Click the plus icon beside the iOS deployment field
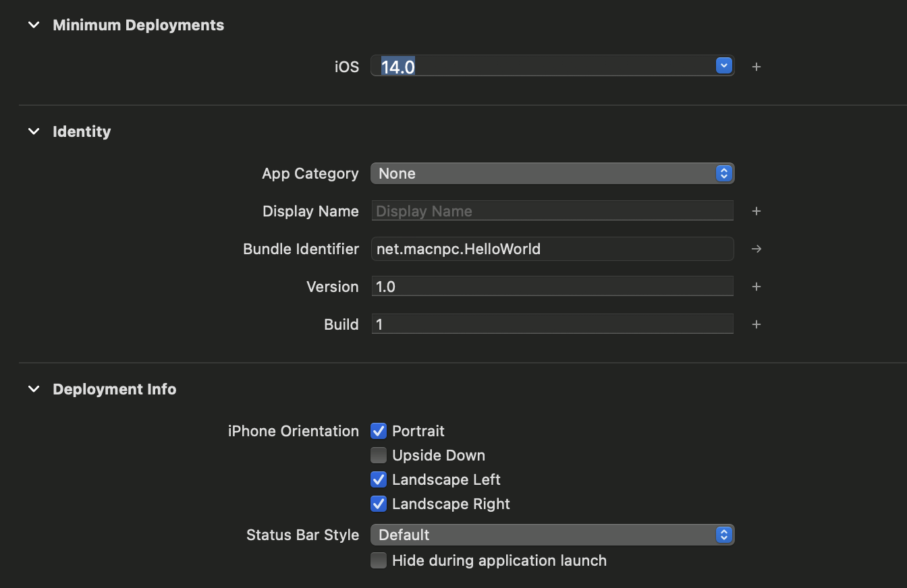 tap(757, 67)
